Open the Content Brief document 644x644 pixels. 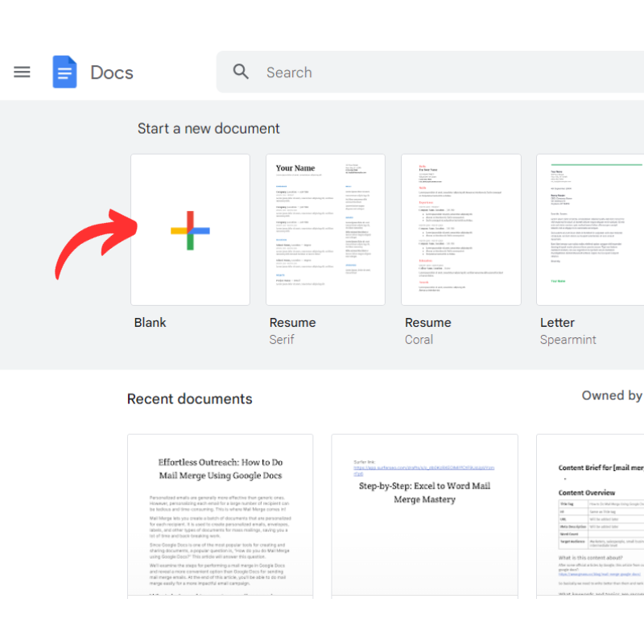[x=590, y=516]
